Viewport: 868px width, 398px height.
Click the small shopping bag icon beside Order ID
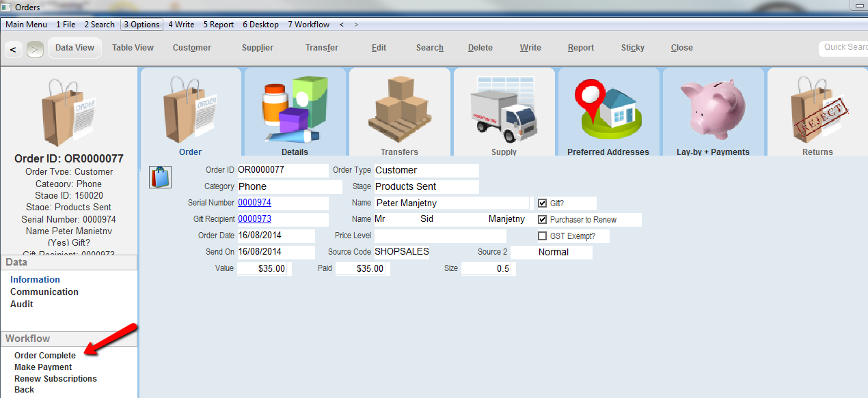click(160, 177)
